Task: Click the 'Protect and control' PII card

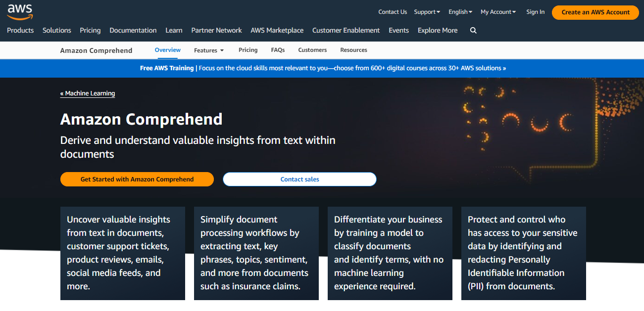Action: click(x=524, y=253)
